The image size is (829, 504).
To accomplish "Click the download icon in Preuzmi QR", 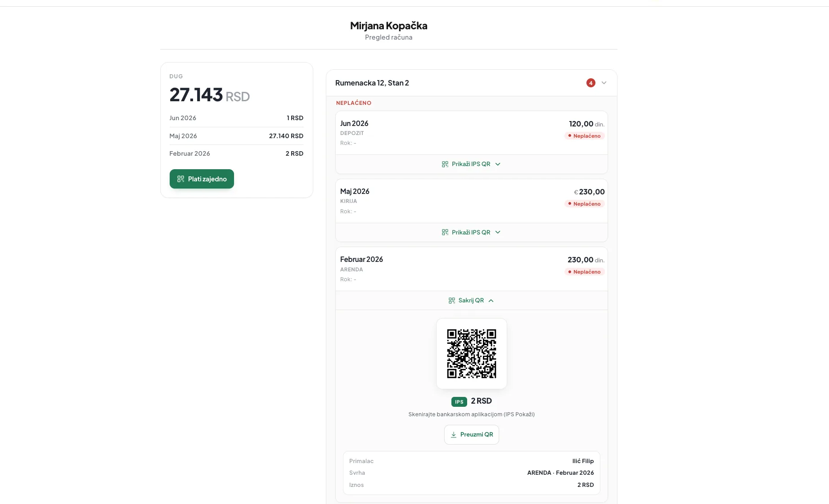I will click(454, 435).
